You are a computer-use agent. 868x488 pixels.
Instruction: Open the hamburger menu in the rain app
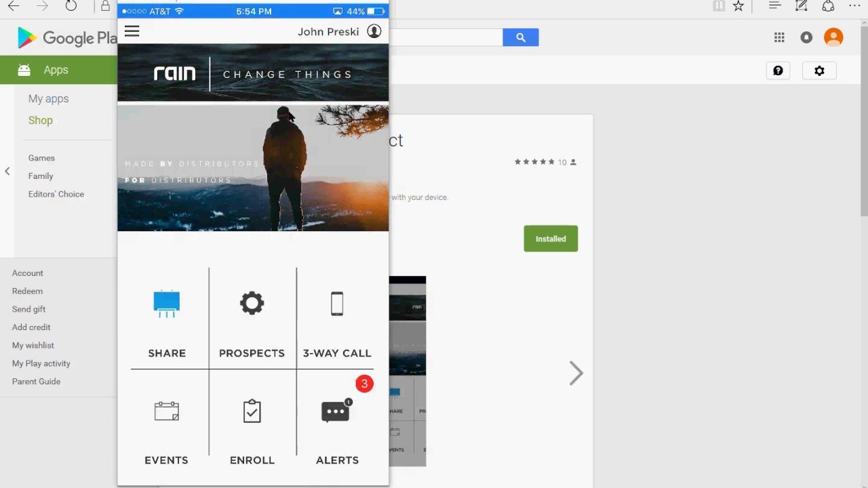132,31
